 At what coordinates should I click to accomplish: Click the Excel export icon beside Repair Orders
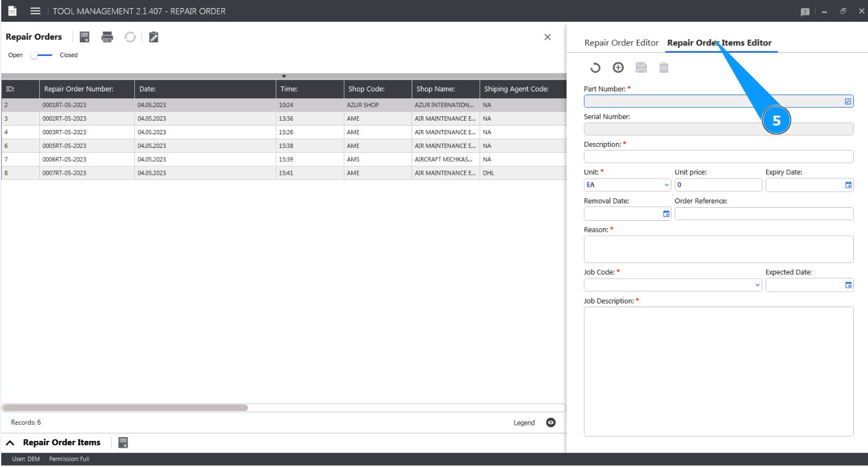click(x=85, y=37)
